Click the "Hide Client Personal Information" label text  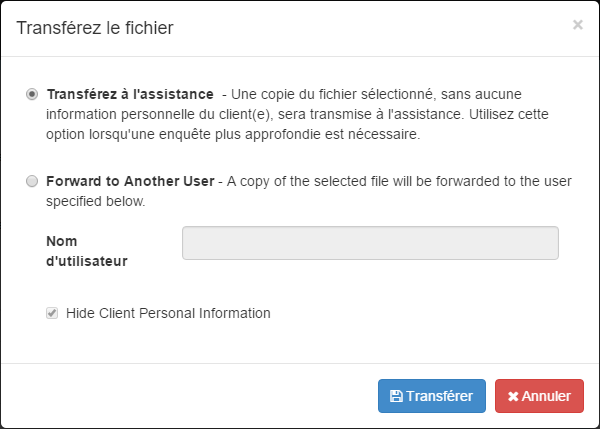(168, 313)
